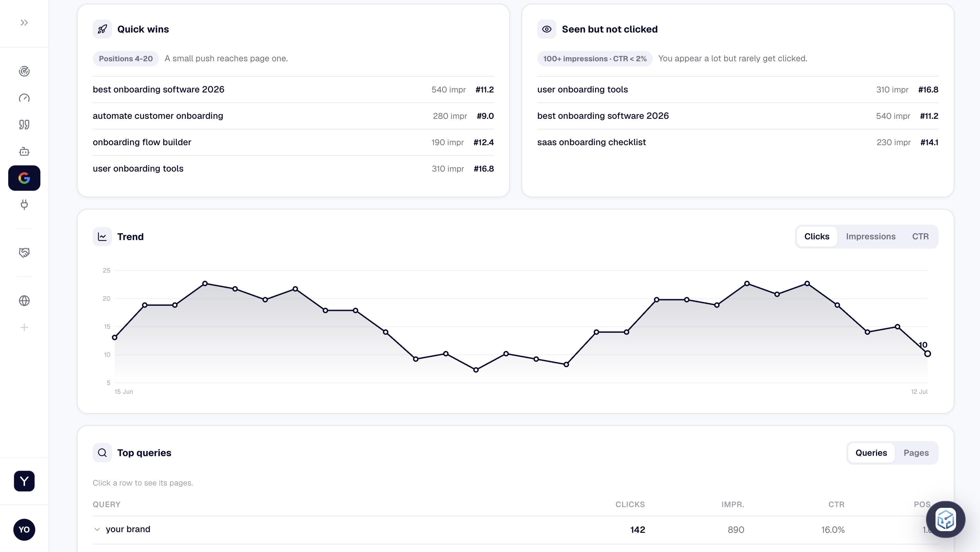Click the last trend data point labeled 10
Image resolution: width=980 pixels, height=552 pixels.
(927, 354)
